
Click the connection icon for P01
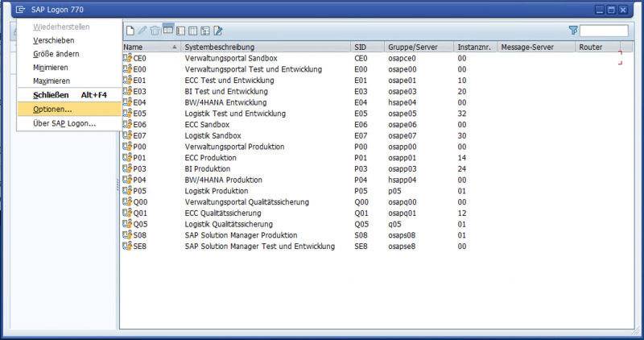coord(127,157)
